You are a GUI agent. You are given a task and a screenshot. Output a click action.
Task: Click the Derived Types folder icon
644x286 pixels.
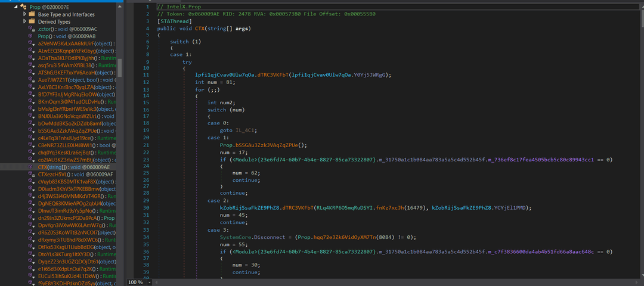coord(32,21)
